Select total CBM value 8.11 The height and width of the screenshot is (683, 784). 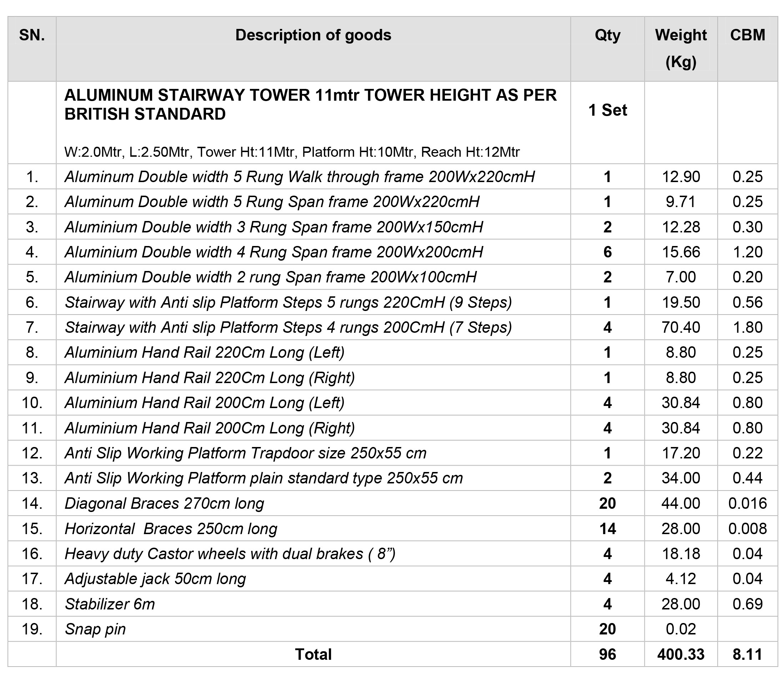(x=748, y=654)
